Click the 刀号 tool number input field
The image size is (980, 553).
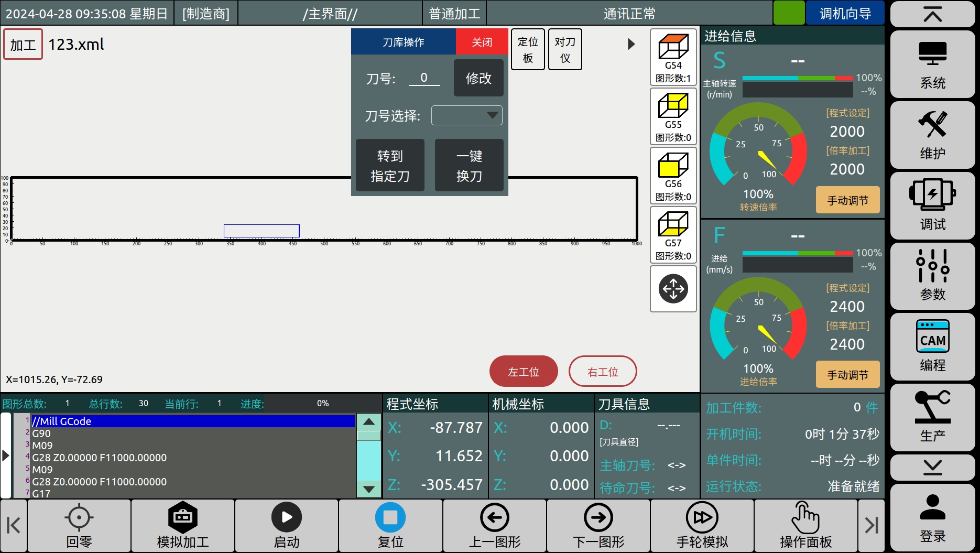point(424,78)
